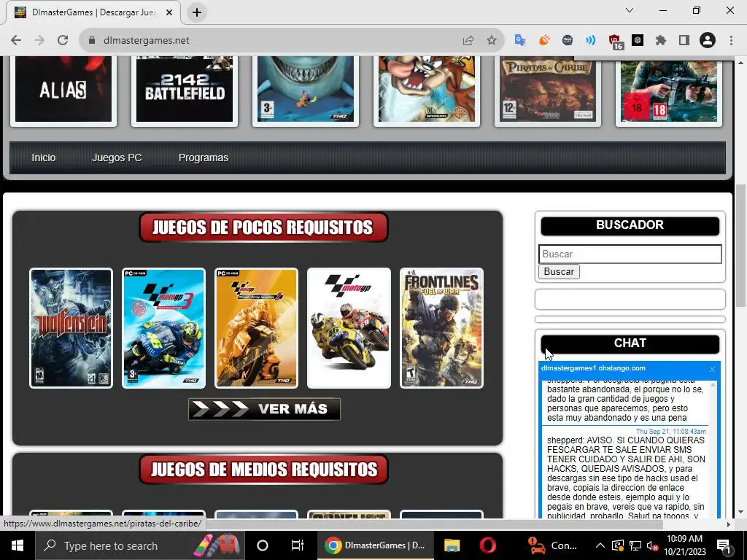Go back with the browser back arrow
747x560 pixels.
16,41
